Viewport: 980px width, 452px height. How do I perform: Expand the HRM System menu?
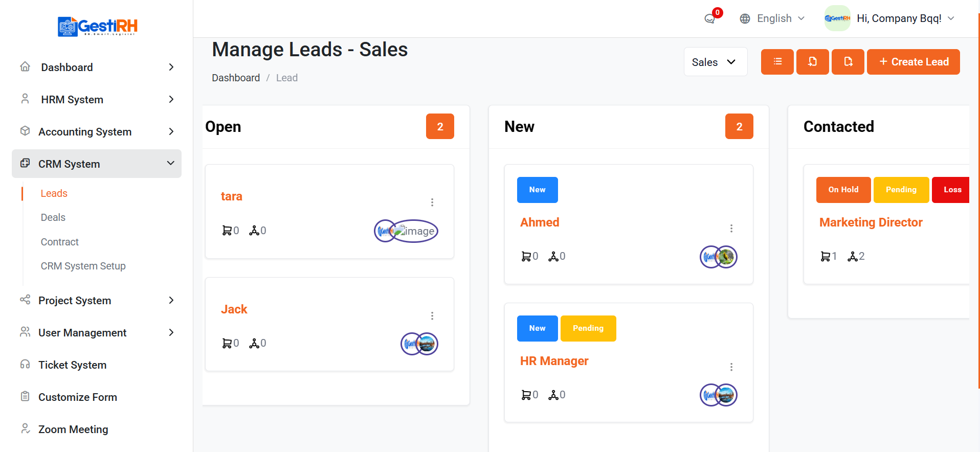pos(97,100)
